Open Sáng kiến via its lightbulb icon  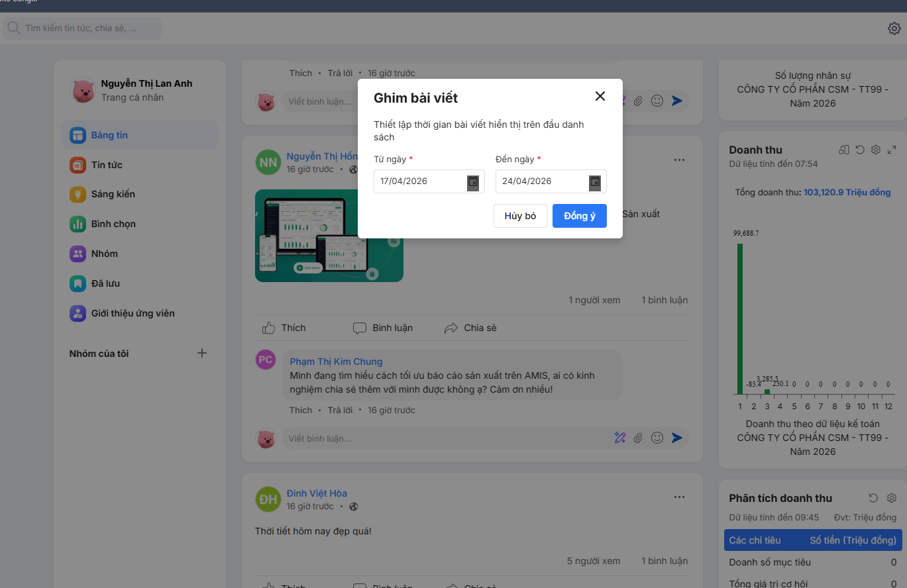click(x=78, y=195)
